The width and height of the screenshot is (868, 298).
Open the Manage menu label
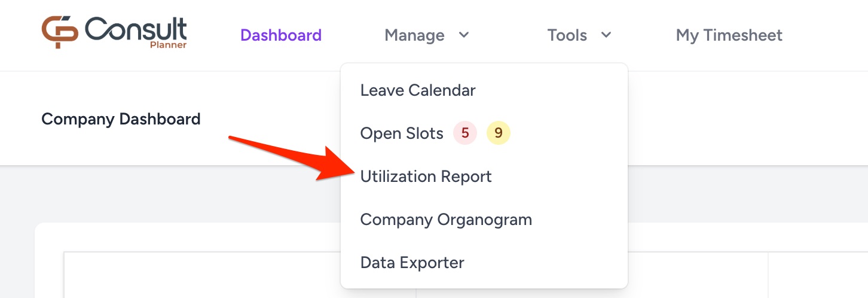pyautogui.click(x=414, y=35)
